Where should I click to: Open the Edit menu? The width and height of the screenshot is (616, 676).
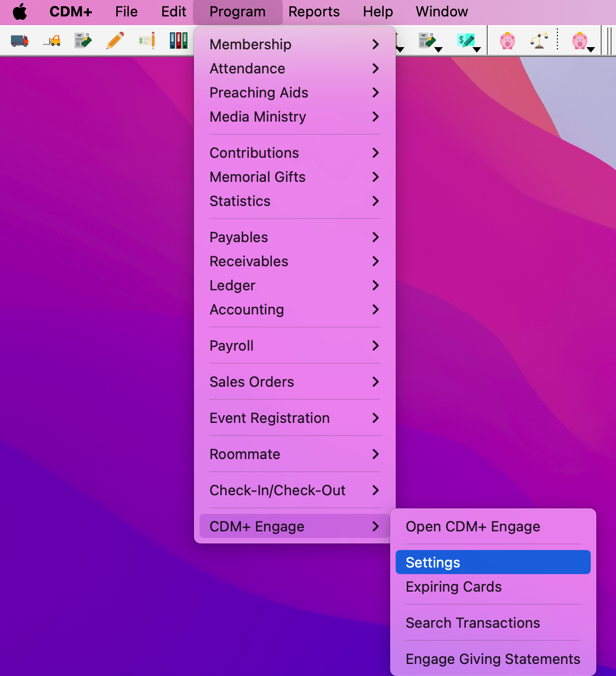(174, 12)
